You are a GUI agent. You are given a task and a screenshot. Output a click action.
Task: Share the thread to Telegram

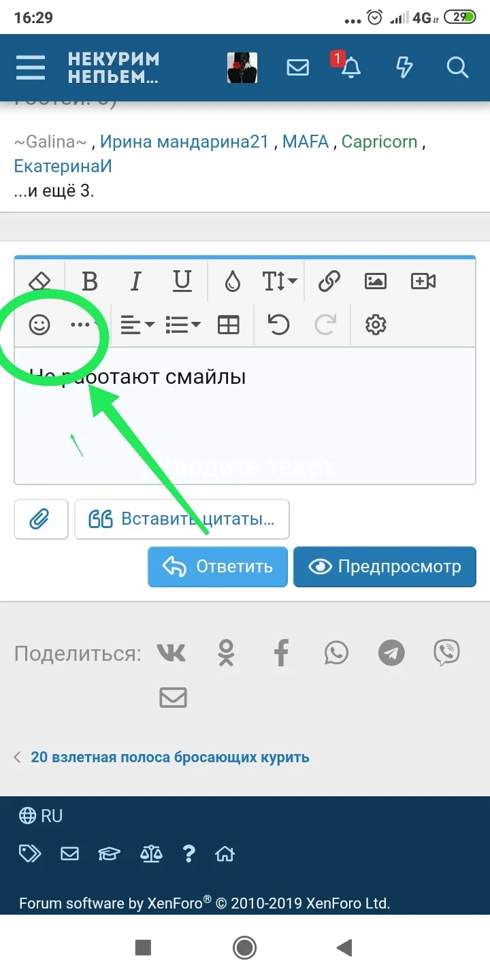[391, 652]
